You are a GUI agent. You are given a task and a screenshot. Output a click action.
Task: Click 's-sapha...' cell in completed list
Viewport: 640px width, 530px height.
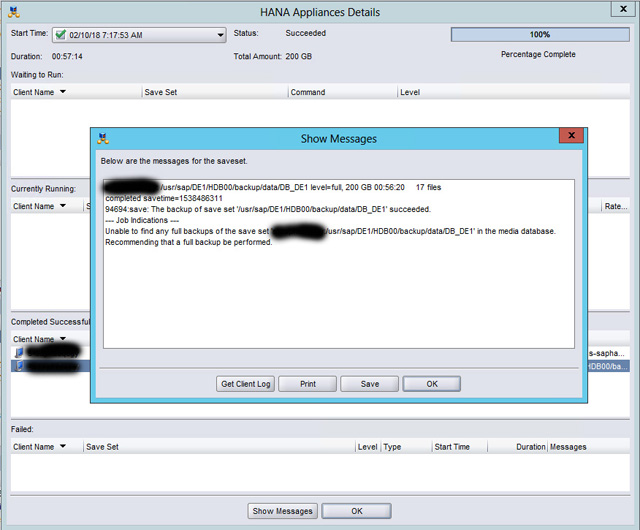click(606, 353)
